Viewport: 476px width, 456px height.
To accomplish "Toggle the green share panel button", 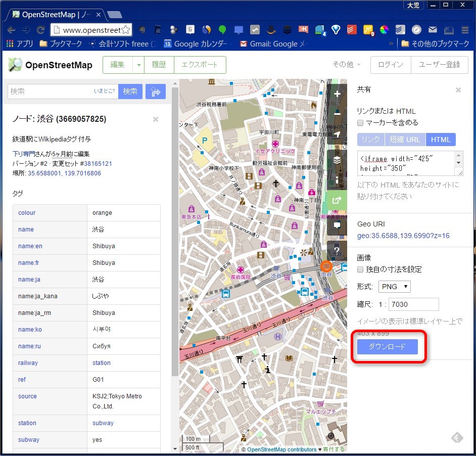I will (337, 200).
